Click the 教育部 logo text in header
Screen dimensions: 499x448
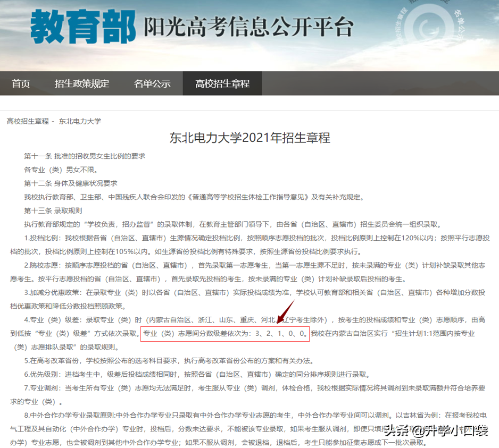click(84, 27)
